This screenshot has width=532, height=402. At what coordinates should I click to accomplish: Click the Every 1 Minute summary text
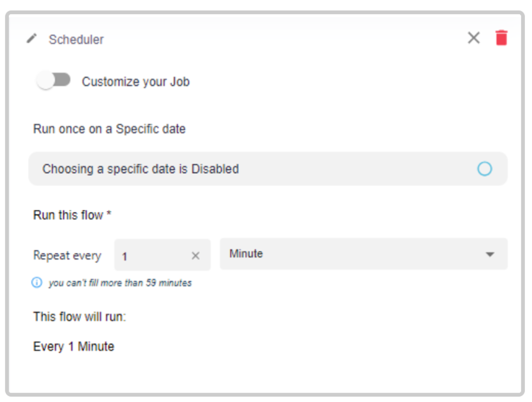pos(73,346)
